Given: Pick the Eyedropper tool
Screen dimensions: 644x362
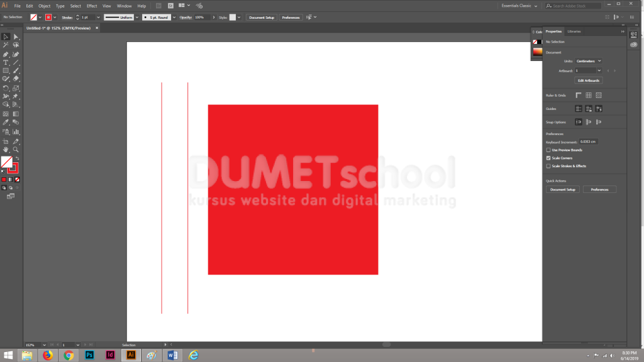Looking at the screenshot, I should click(6, 123).
